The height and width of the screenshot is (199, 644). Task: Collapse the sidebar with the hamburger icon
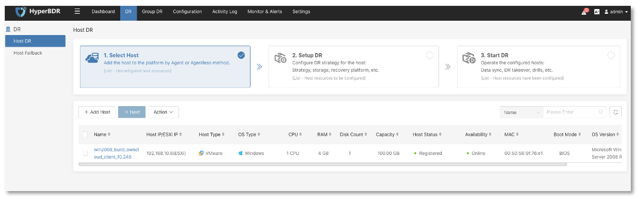click(x=77, y=11)
